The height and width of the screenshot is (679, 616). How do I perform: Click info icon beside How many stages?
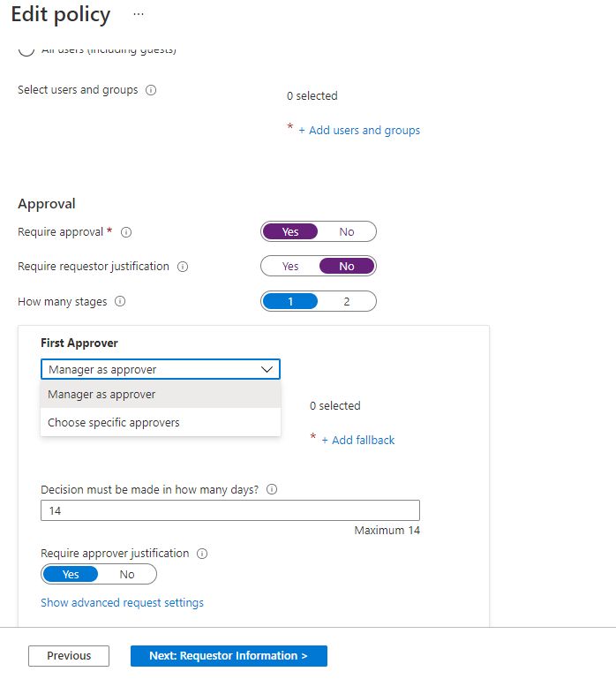point(120,302)
